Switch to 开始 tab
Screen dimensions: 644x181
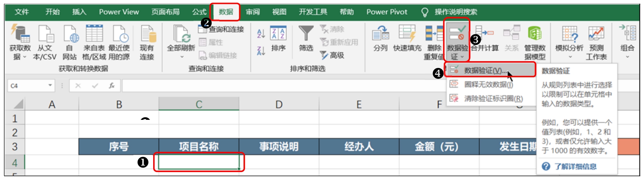[52, 12]
